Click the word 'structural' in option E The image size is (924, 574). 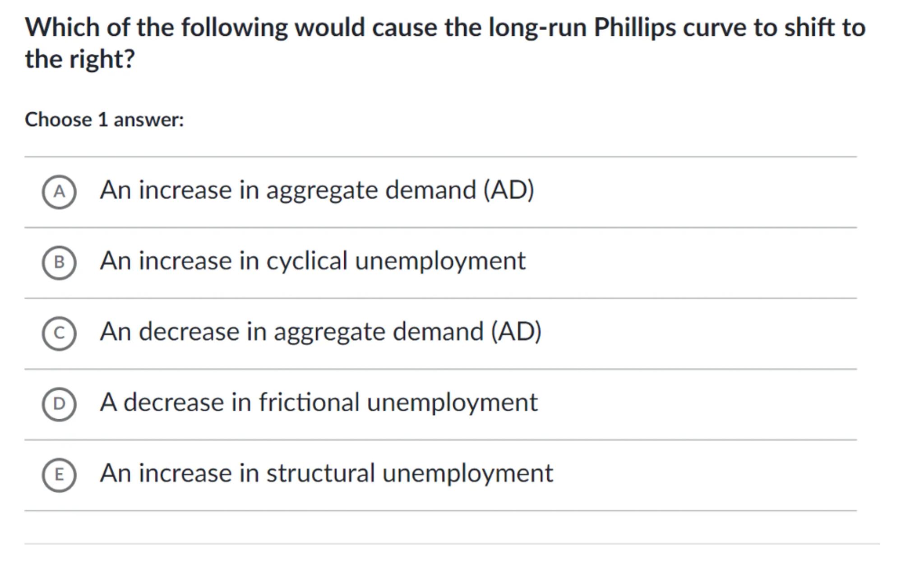coord(320,473)
